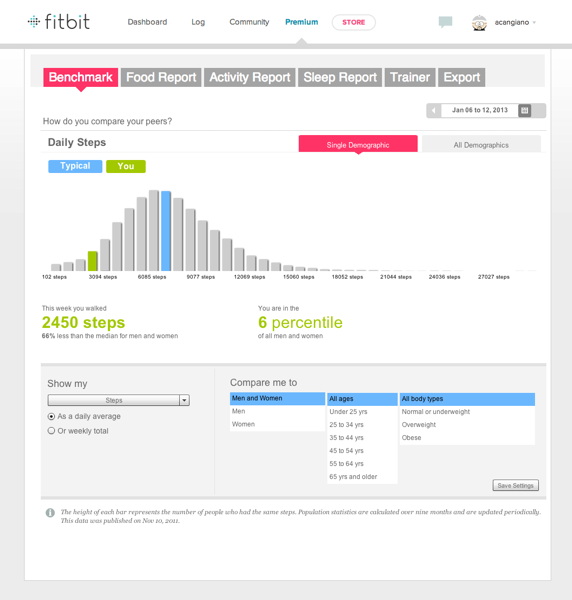The height and width of the screenshot is (600, 572).
Task: Click the Jan 06 to 12, 2013 date field
Action: [480, 110]
